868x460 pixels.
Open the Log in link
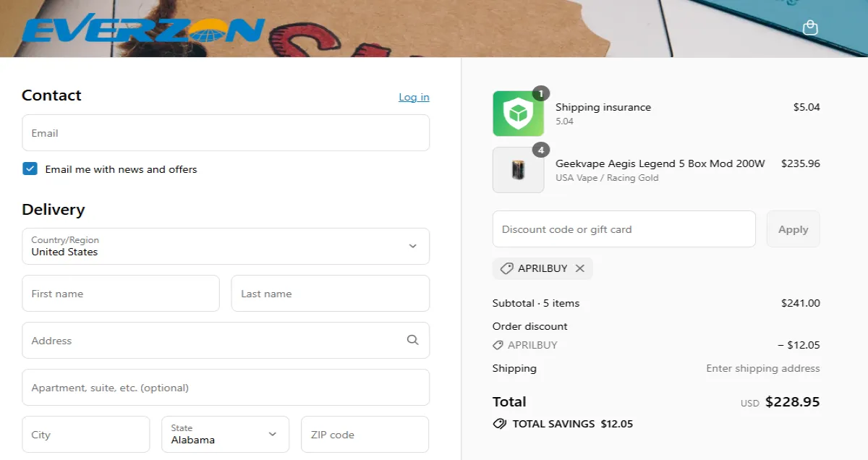click(414, 96)
